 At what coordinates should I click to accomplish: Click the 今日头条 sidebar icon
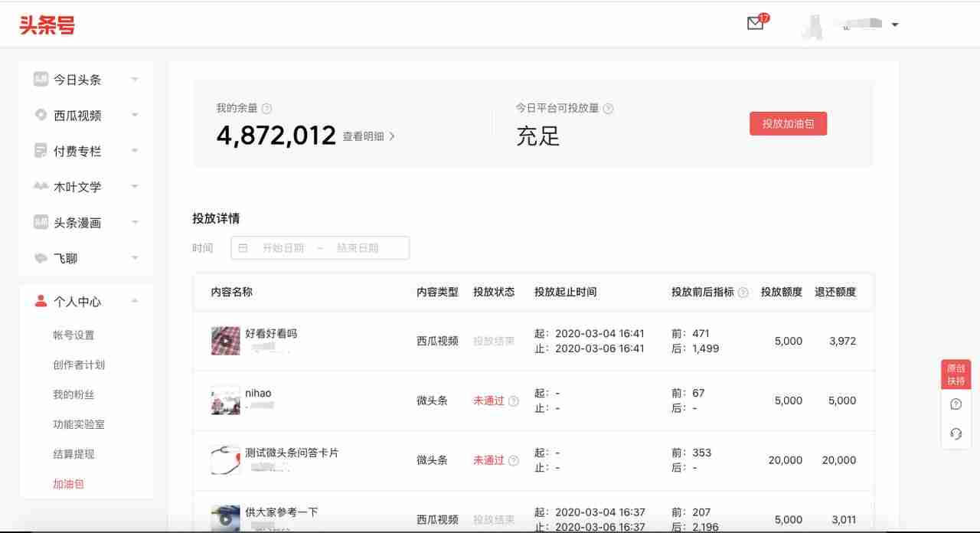click(41, 79)
